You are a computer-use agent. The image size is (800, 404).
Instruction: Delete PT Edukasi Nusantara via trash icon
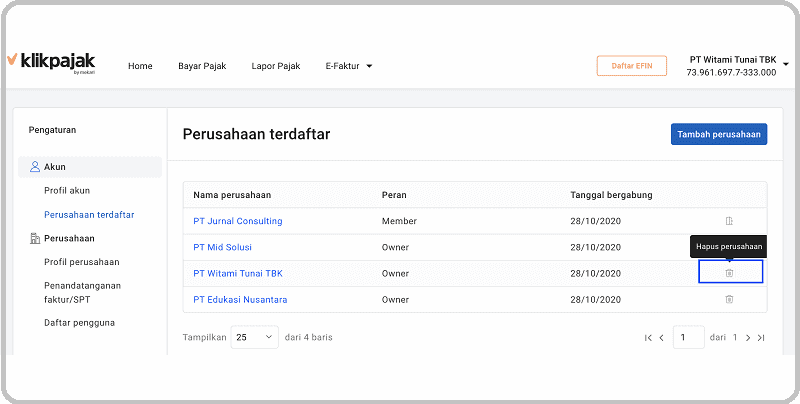[x=730, y=299]
